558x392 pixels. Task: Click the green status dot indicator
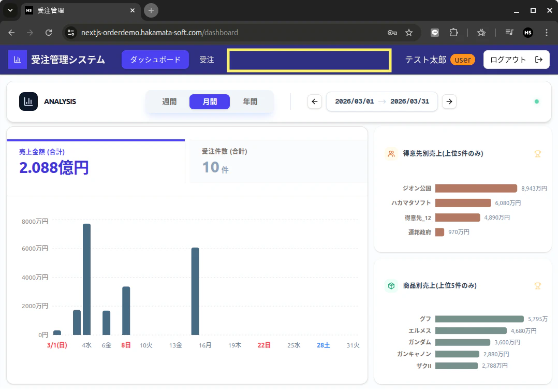point(537,101)
